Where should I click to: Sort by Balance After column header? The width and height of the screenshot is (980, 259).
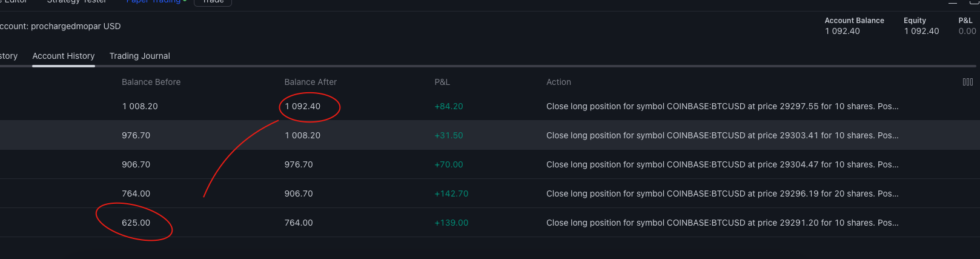click(x=310, y=82)
